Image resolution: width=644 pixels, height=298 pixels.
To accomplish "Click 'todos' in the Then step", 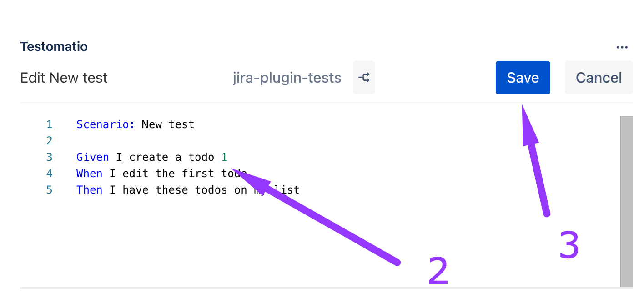I will (x=211, y=190).
